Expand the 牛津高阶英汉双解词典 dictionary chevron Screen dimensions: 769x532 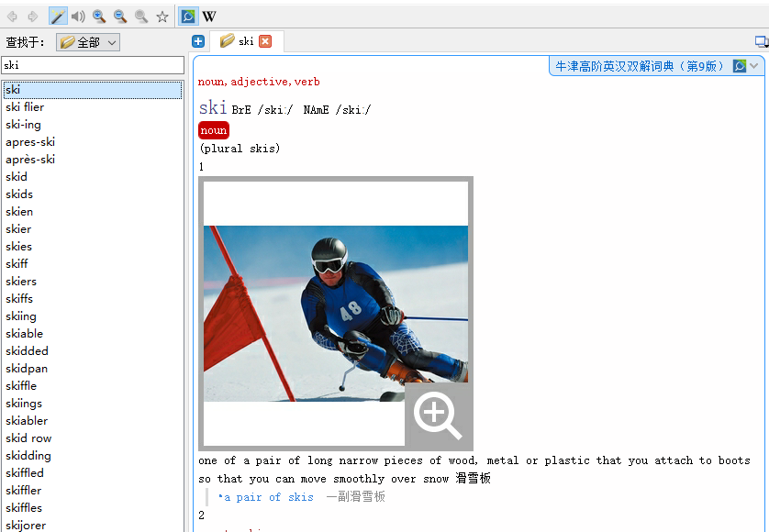(x=754, y=66)
